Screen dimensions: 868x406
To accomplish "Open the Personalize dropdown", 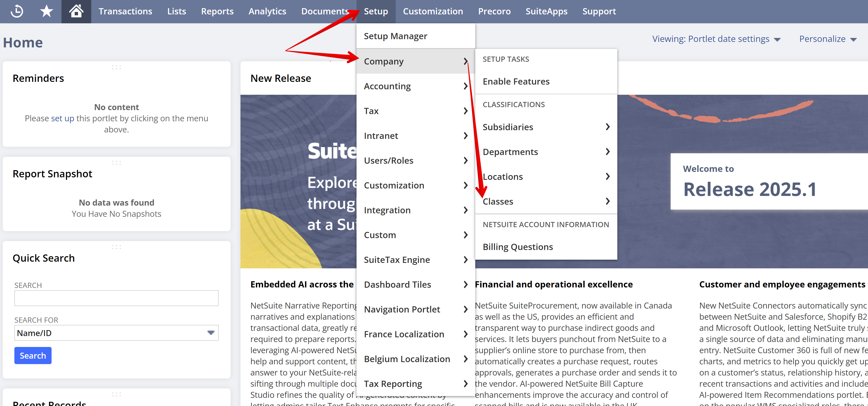I will point(827,39).
